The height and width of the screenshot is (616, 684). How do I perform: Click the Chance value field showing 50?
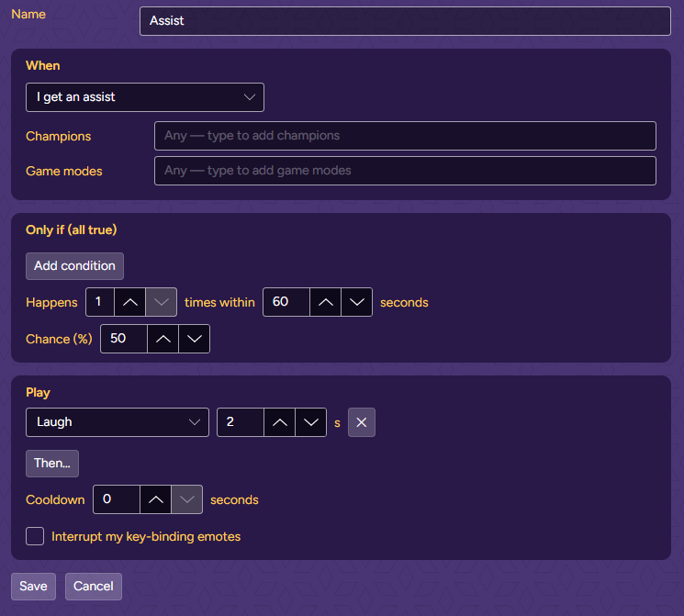point(124,339)
